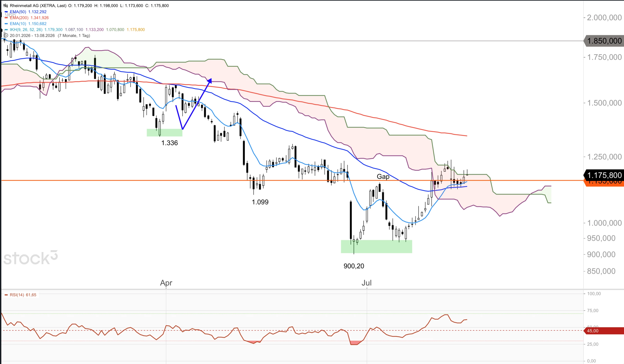Click the teal IKH value 1.179,300

[53, 29]
